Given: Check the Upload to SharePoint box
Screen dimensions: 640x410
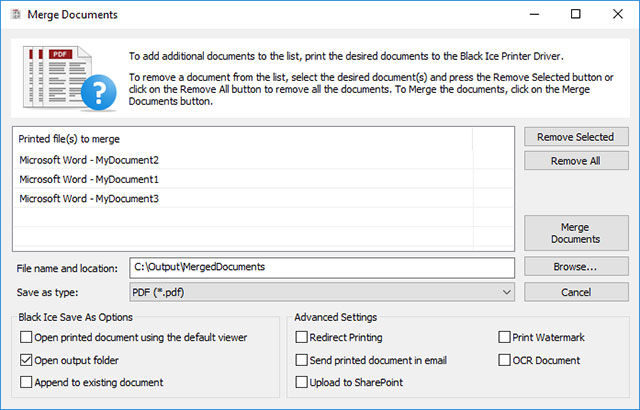Looking at the screenshot, I should (x=302, y=382).
